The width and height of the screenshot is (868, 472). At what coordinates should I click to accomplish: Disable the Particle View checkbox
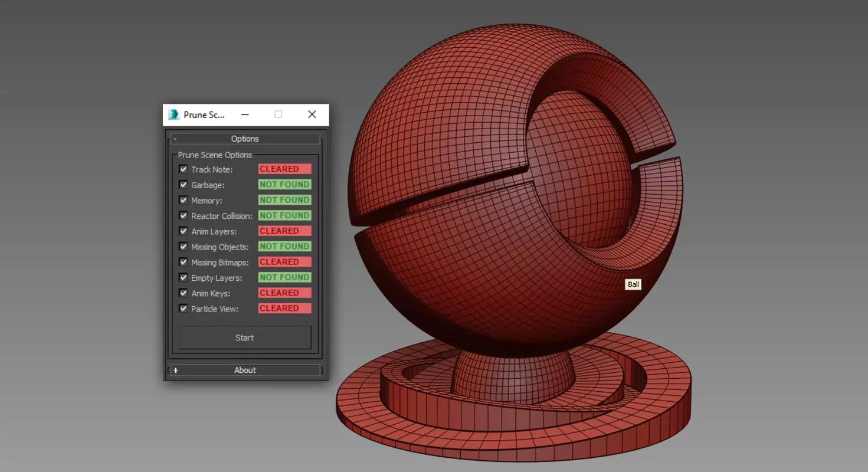pyautogui.click(x=184, y=308)
